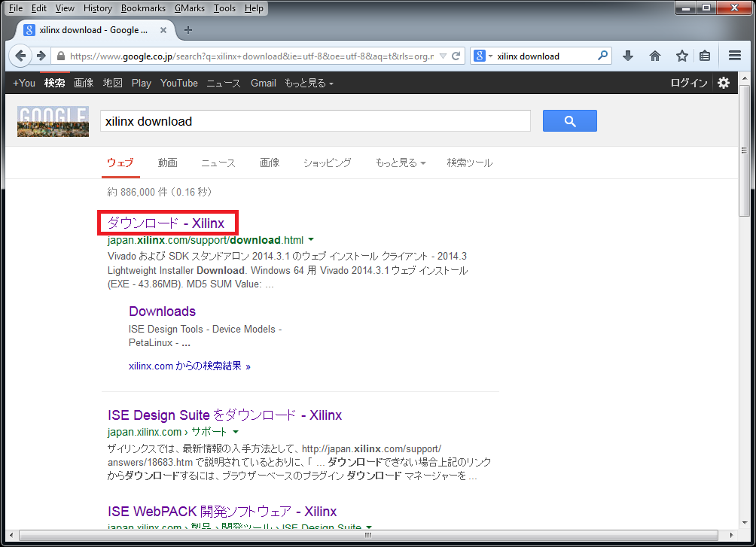
Task: Open Google settings gear icon
Action: click(723, 83)
